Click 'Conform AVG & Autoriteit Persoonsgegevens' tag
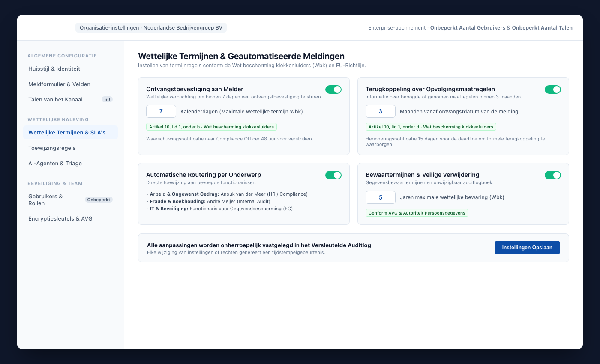Viewport: 600px width, 364px height. pyautogui.click(x=417, y=213)
